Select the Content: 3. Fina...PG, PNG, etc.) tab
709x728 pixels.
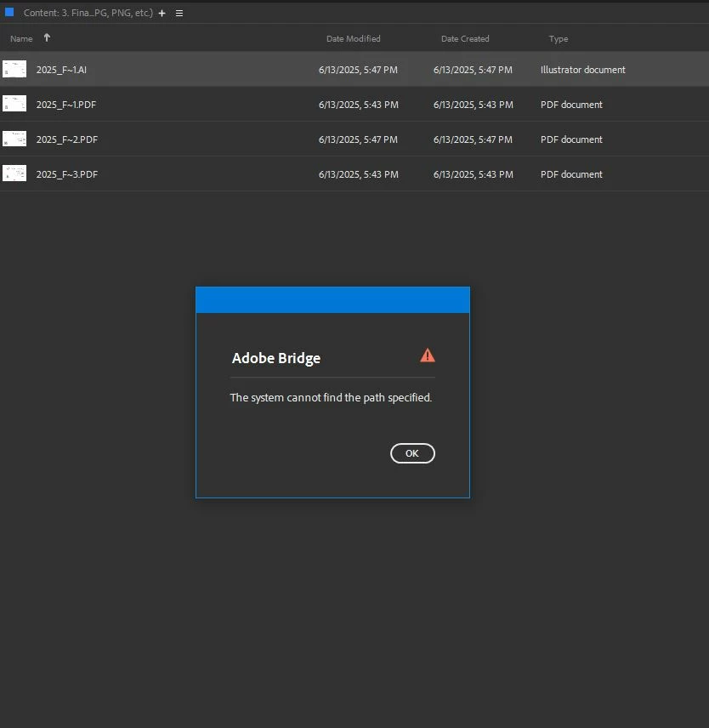click(88, 13)
